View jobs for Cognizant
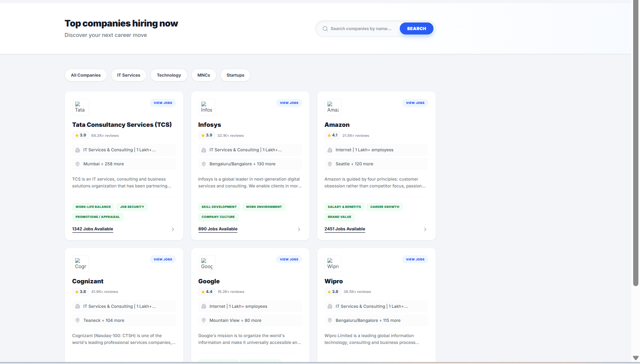 point(163,260)
